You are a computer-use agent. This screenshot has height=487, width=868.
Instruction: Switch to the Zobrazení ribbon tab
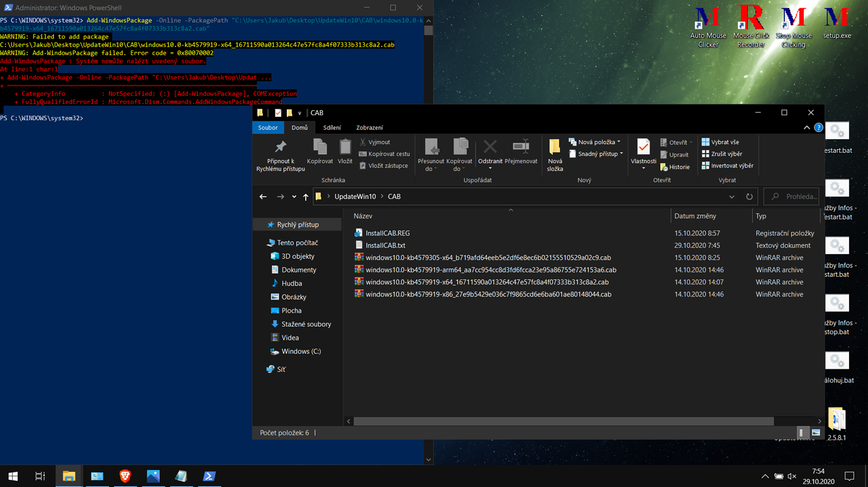(x=369, y=127)
